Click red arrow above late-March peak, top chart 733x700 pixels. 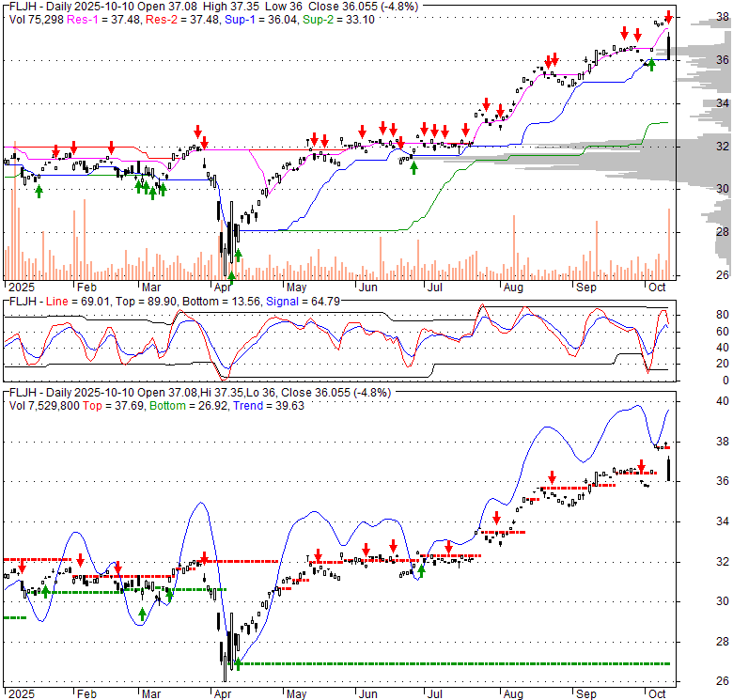pos(197,132)
